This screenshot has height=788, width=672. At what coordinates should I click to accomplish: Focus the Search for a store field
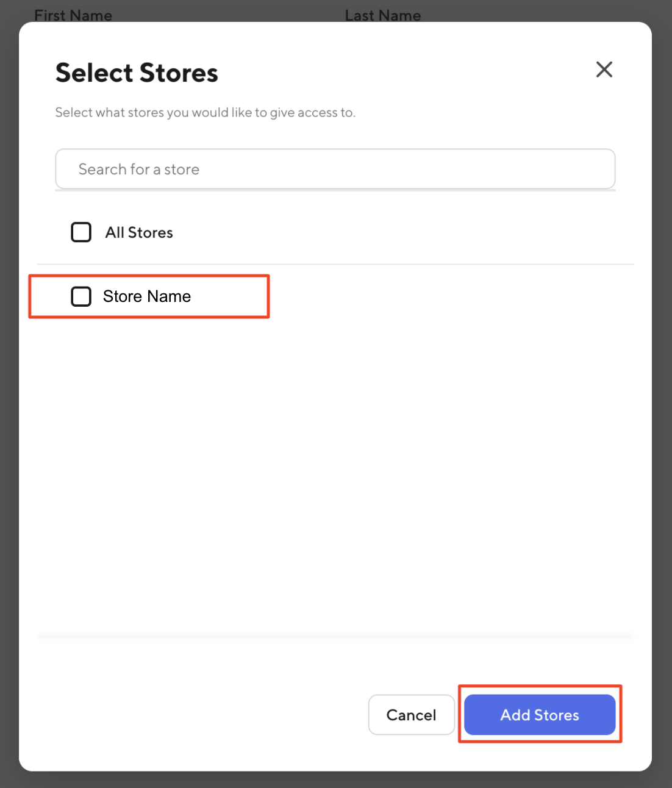[335, 169]
